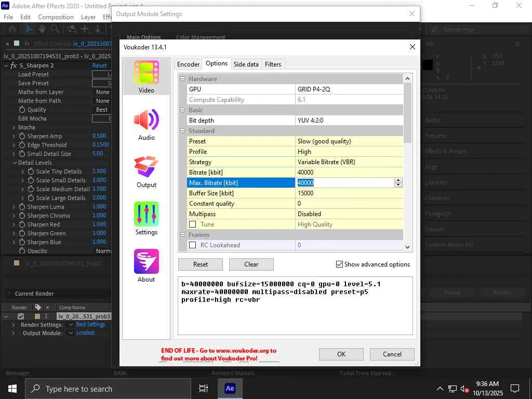Click the network icon in system tray

pos(453,389)
